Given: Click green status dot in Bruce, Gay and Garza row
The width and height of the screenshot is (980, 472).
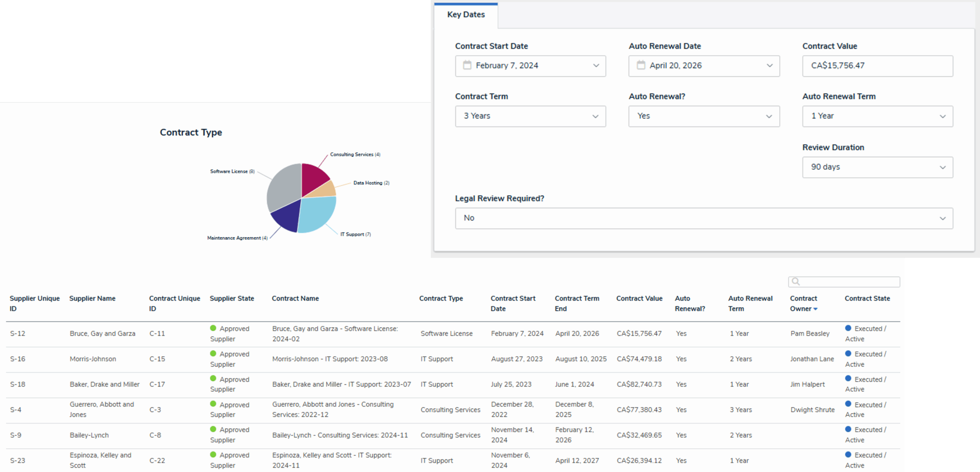Looking at the screenshot, I should tap(213, 328).
